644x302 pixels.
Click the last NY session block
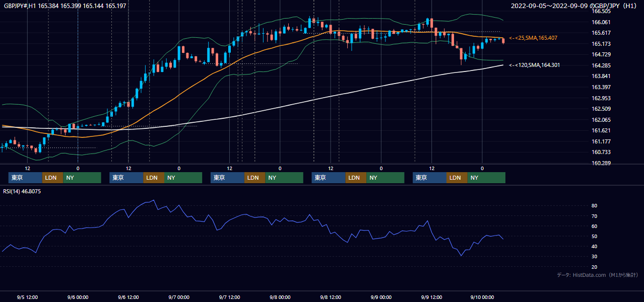(486, 178)
